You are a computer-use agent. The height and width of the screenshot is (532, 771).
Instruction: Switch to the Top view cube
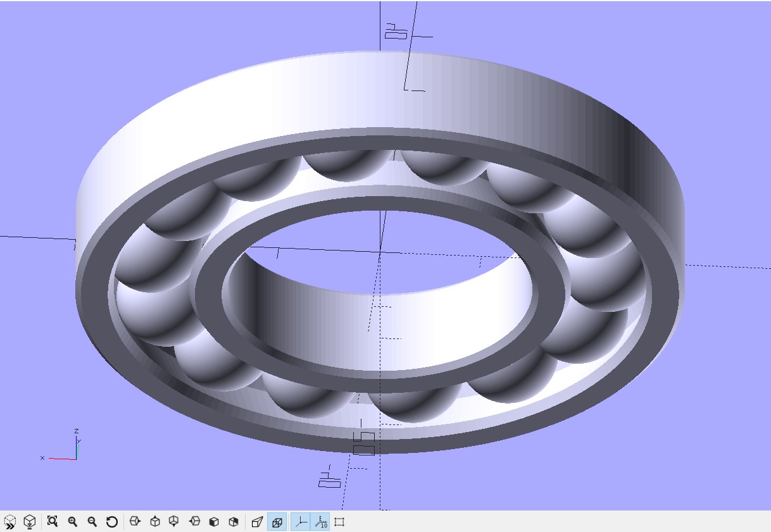coord(155,522)
